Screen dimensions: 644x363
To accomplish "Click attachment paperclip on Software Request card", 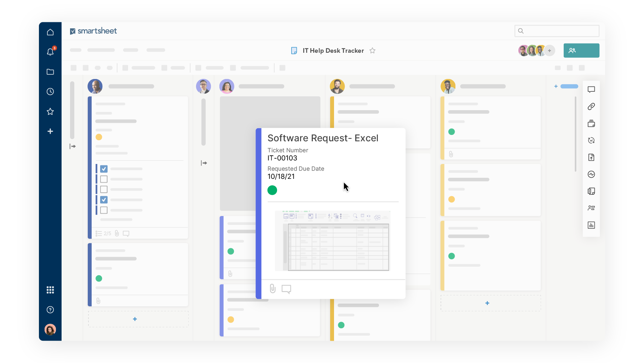I will (x=272, y=289).
